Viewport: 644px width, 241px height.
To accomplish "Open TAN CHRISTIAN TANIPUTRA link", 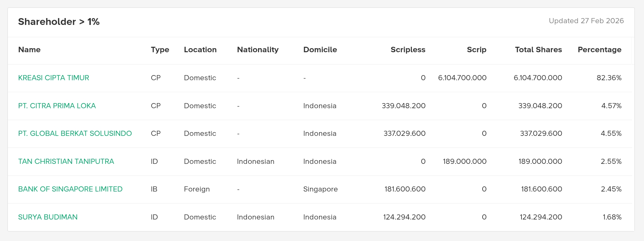I will pos(66,161).
